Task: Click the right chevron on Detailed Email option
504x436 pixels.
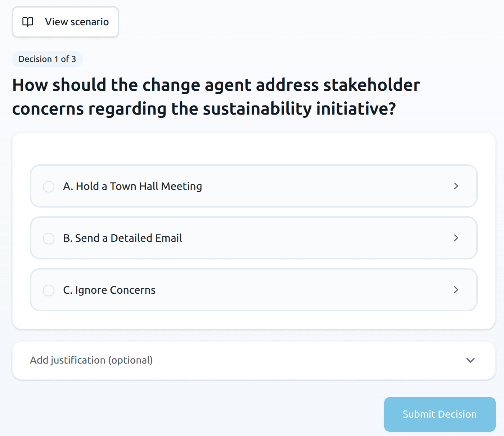Action: tap(456, 238)
